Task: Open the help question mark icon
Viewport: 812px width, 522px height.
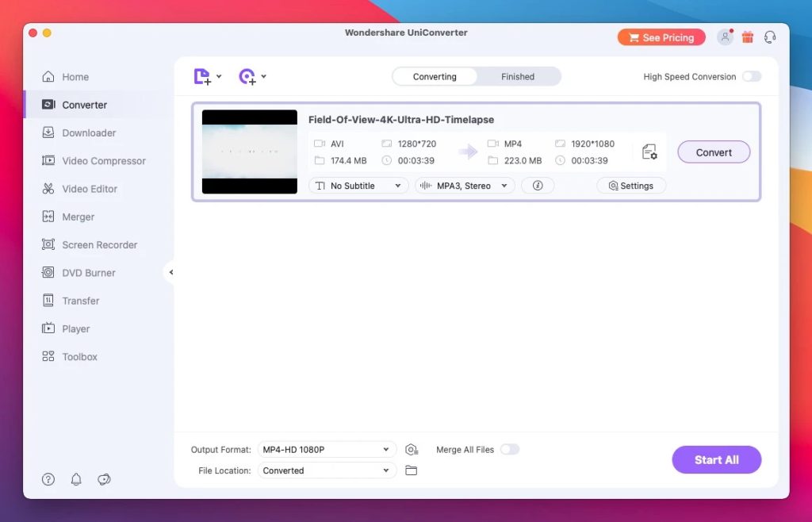Action: (x=48, y=479)
